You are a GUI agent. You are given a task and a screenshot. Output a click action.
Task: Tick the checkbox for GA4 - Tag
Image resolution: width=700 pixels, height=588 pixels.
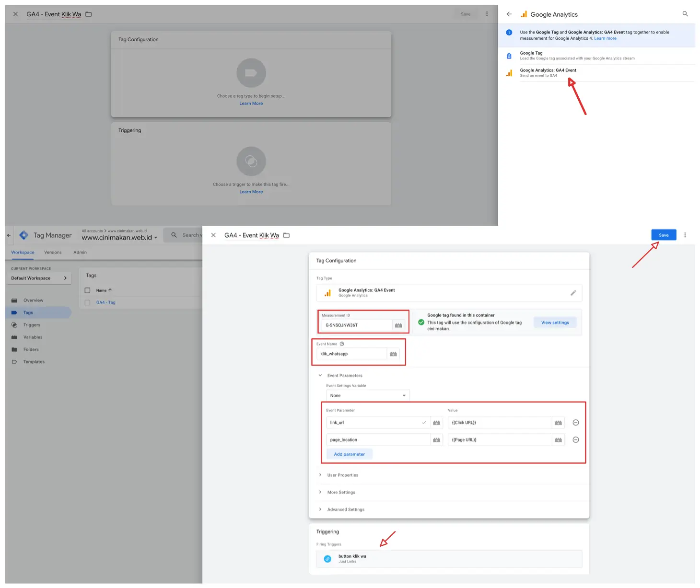(87, 302)
